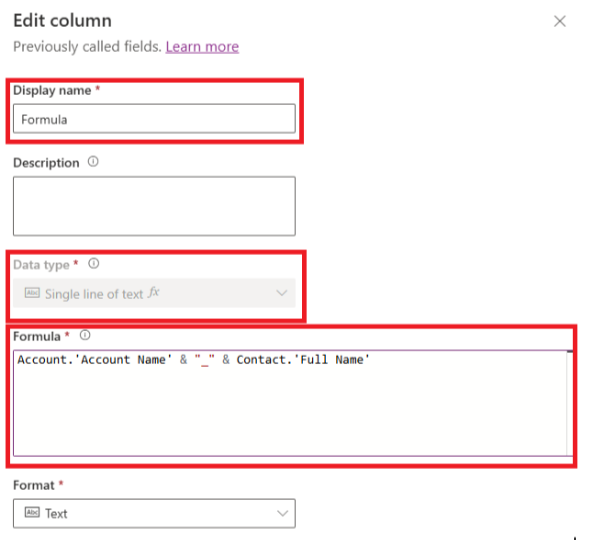Click the fx formula icon

click(x=154, y=292)
